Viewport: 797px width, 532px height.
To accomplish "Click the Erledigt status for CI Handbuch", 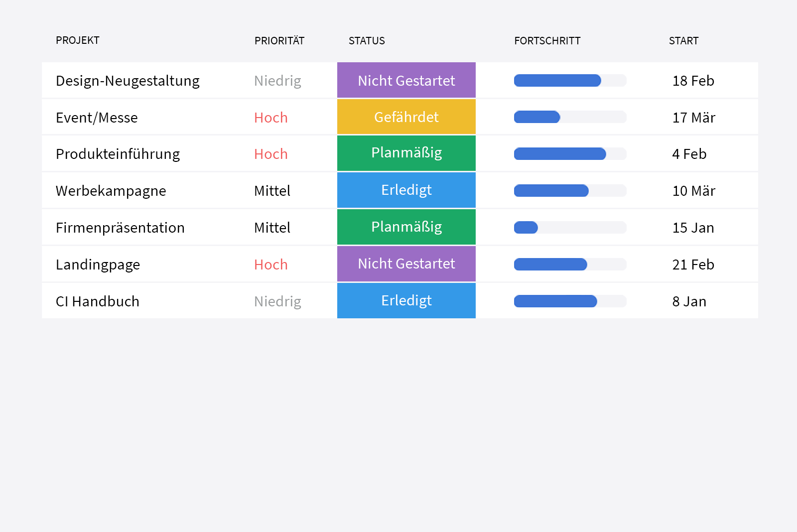I will click(406, 301).
